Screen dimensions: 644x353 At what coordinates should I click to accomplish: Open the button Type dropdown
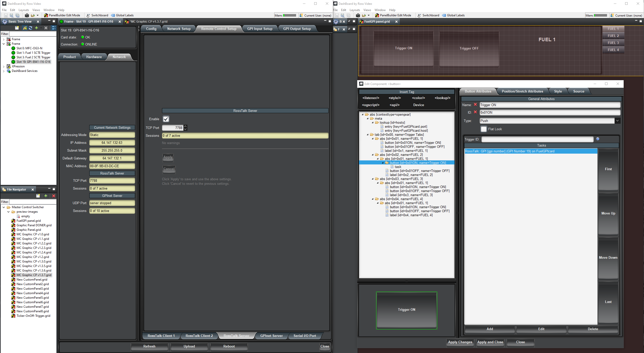(617, 121)
